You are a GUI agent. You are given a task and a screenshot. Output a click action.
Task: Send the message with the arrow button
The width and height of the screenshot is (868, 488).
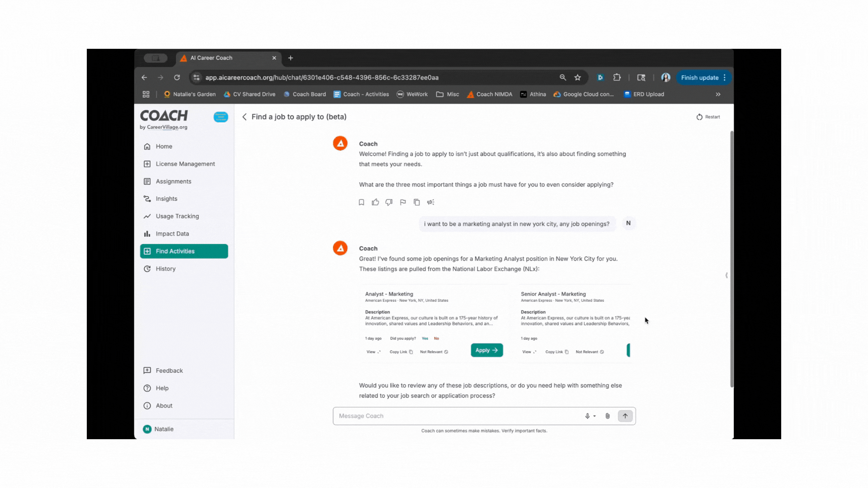click(625, 416)
